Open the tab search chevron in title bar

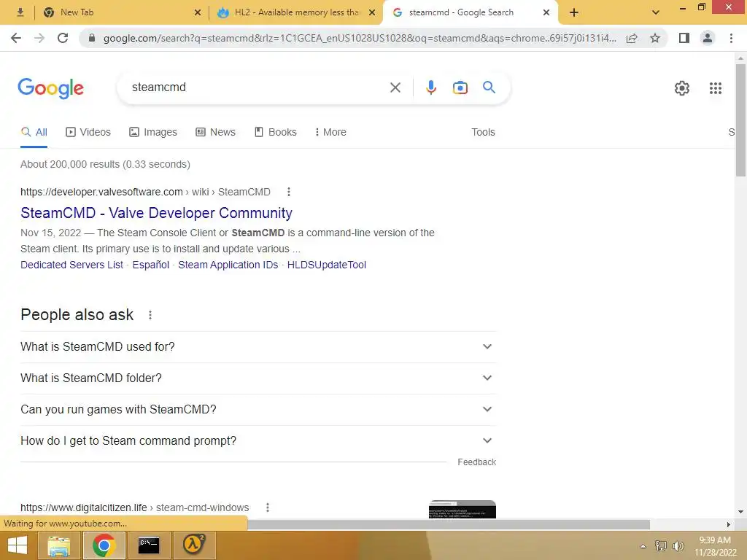[x=656, y=12]
